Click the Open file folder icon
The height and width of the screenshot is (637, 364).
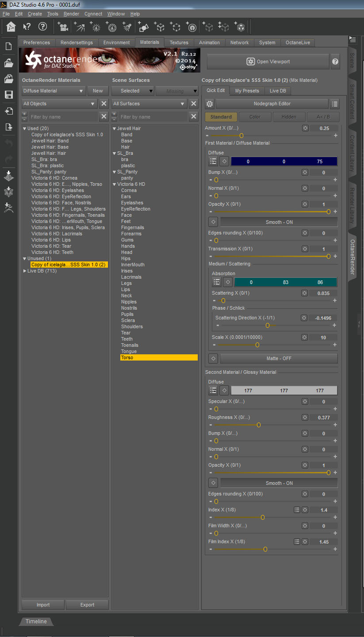click(9, 63)
